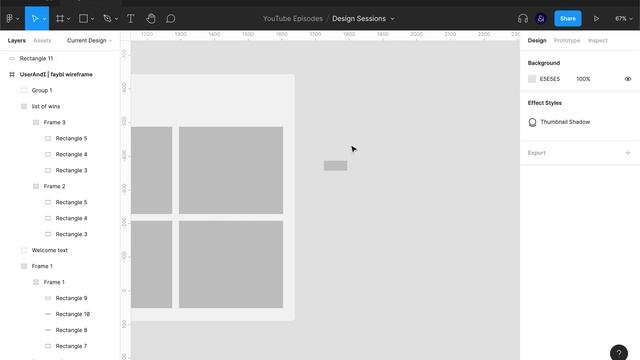The image size is (640, 360).
Task: Open Frame tool options dropdown arrow
Action: pyautogui.click(x=69, y=19)
